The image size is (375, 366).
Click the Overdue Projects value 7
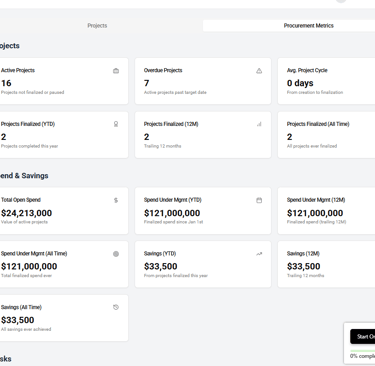[147, 83]
